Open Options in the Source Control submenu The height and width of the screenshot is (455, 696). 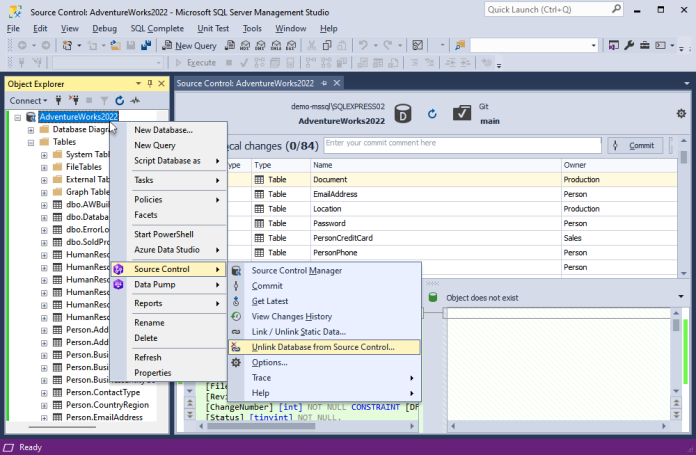(x=269, y=362)
